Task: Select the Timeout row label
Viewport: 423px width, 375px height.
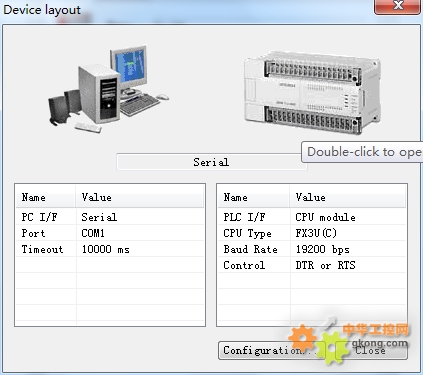Action: point(42,249)
